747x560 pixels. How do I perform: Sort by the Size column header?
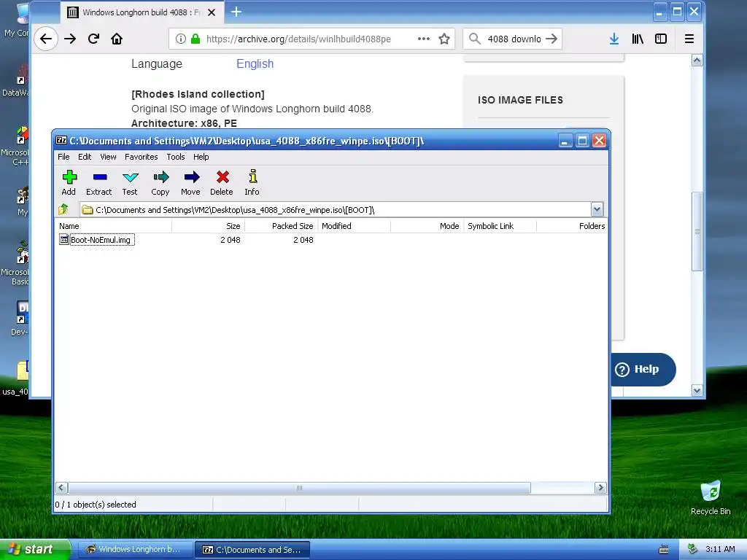[x=208, y=226]
